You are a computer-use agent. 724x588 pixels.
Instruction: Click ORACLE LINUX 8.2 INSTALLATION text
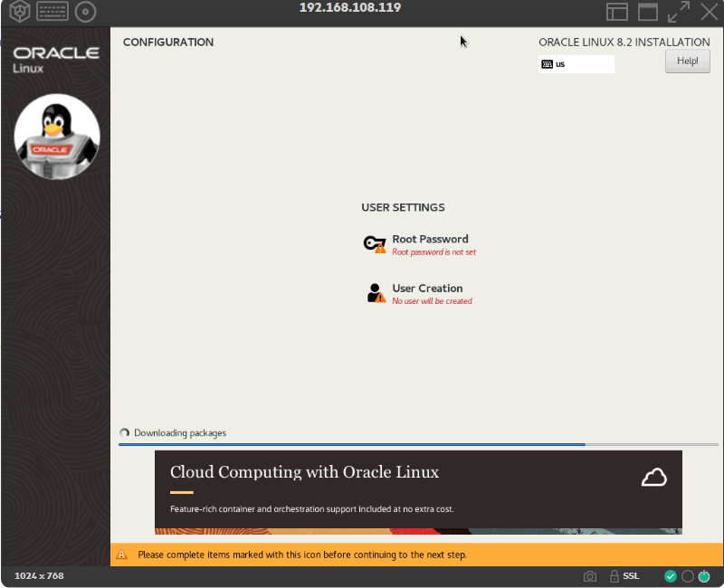624,42
